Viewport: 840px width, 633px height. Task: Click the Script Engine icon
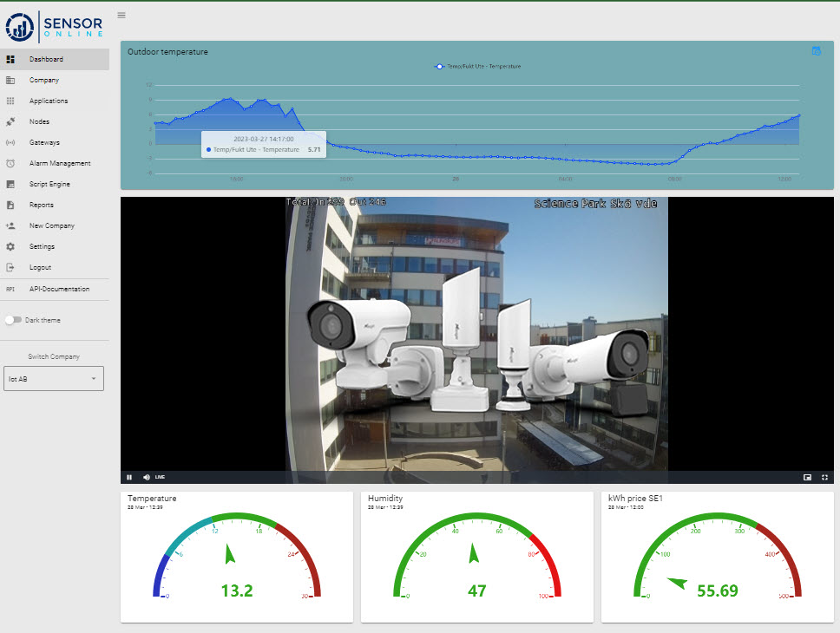[10, 184]
